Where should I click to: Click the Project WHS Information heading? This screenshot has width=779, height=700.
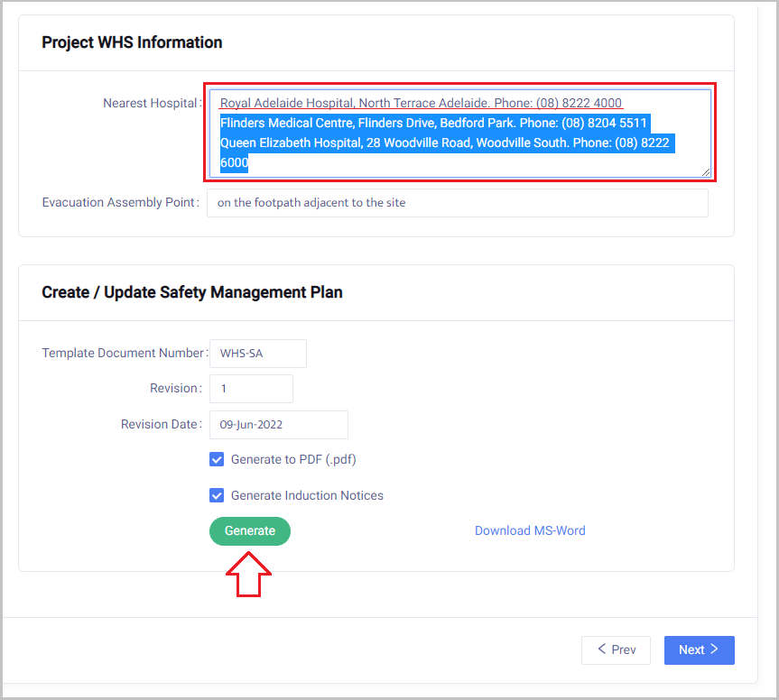click(132, 42)
